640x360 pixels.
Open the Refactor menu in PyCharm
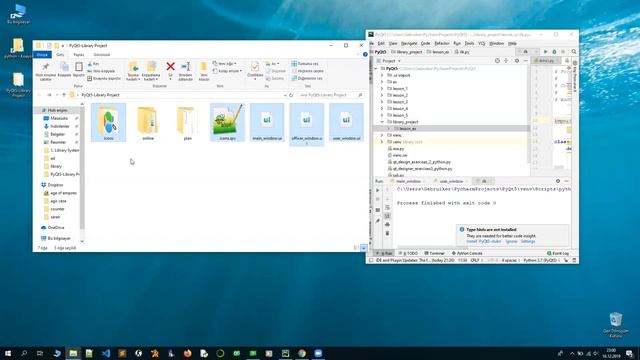tap(442, 43)
